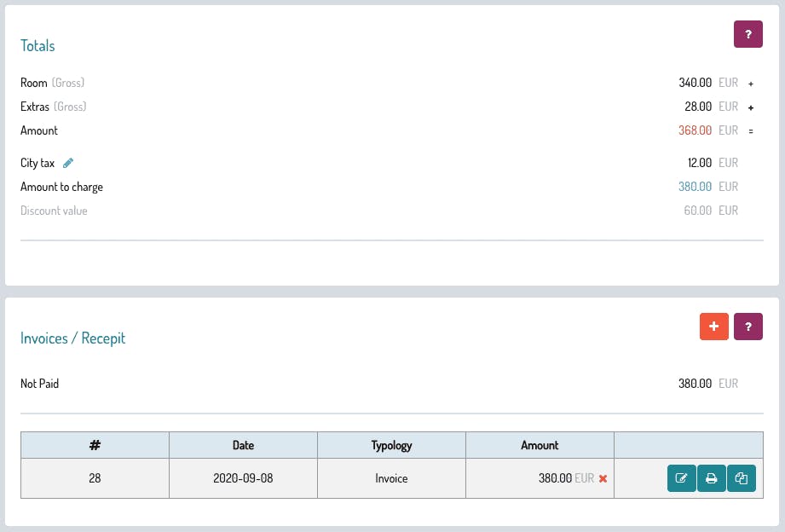Click the red X next to 380.00 EUR
785x532 pixels.
coord(603,478)
